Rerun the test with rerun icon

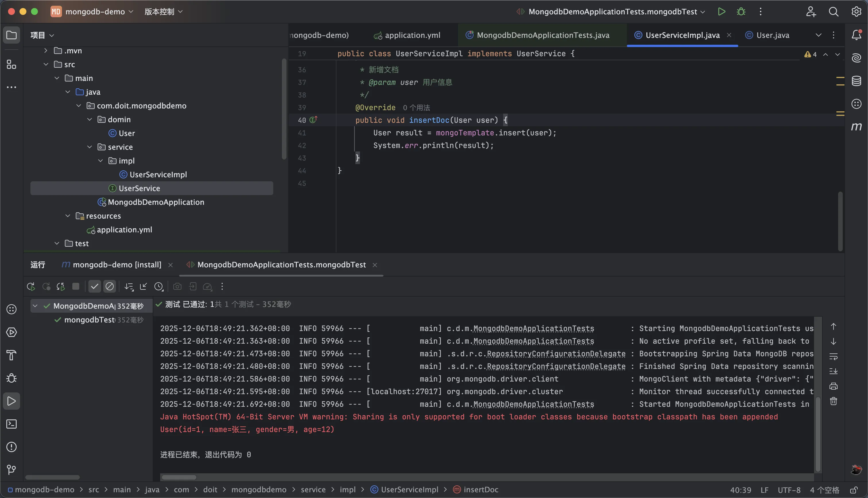click(x=31, y=287)
